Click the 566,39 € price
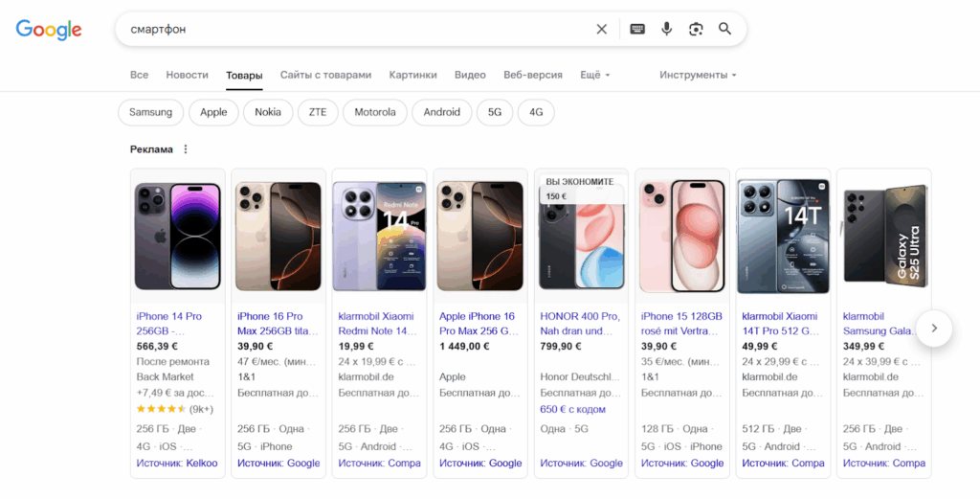 [157, 347]
